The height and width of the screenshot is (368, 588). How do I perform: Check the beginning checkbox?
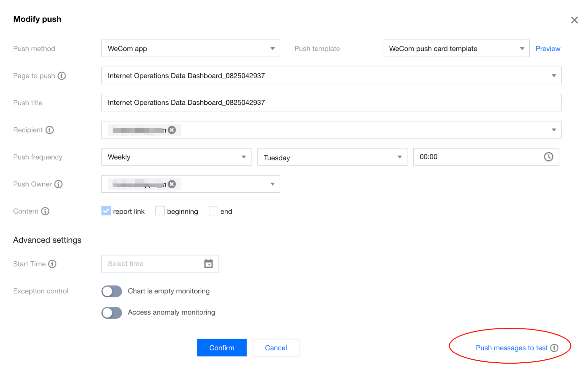160,211
